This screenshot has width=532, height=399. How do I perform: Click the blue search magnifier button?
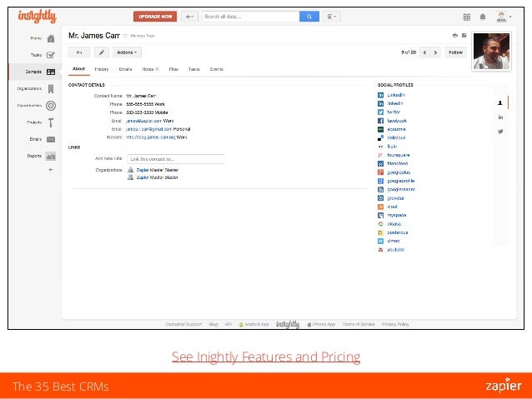[309, 17]
